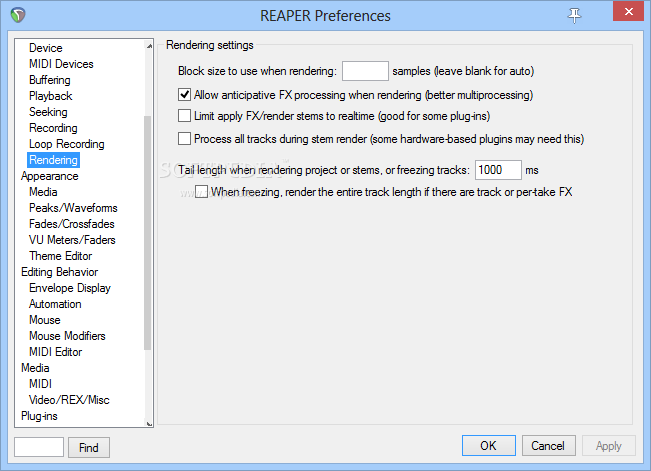Open MIDI Editor preferences
Viewport: 651px width, 471px height.
click(56, 352)
